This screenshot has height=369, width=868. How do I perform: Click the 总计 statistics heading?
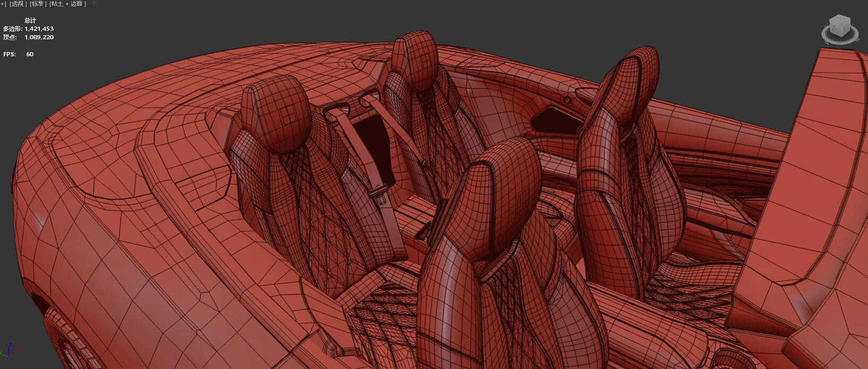click(x=30, y=20)
